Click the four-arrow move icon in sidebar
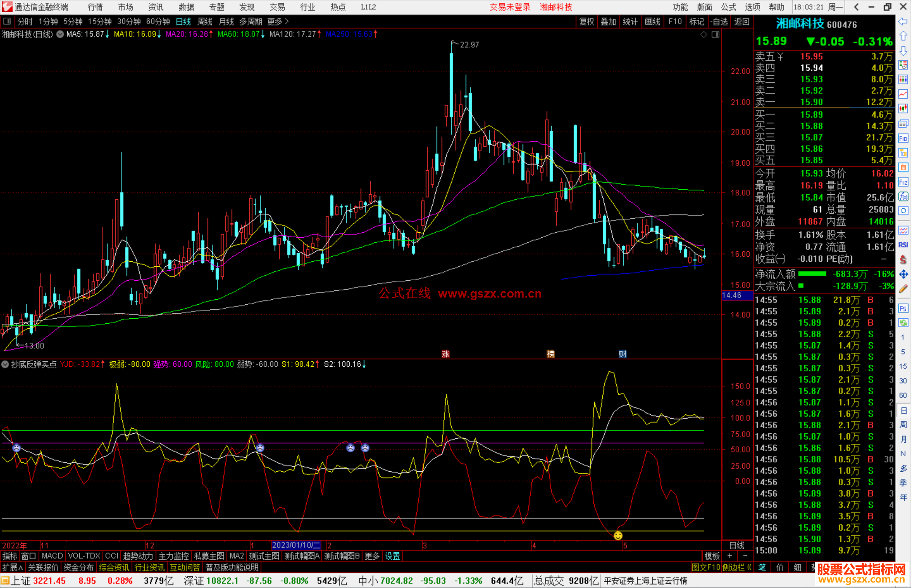 point(903,274)
